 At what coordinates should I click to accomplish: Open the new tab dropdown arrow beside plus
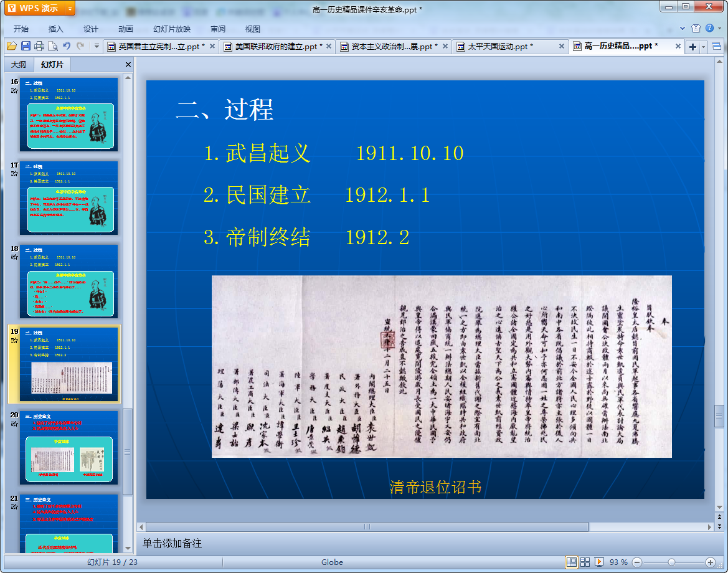pyautogui.click(x=703, y=47)
